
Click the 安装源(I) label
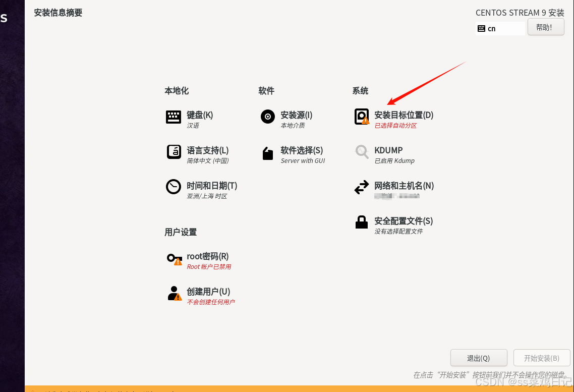pos(297,115)
